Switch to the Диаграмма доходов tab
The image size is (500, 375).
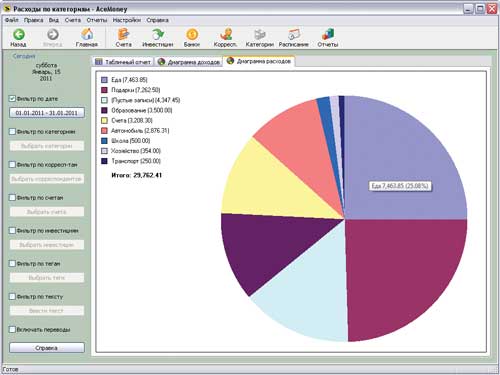click(x=189, y=62)
